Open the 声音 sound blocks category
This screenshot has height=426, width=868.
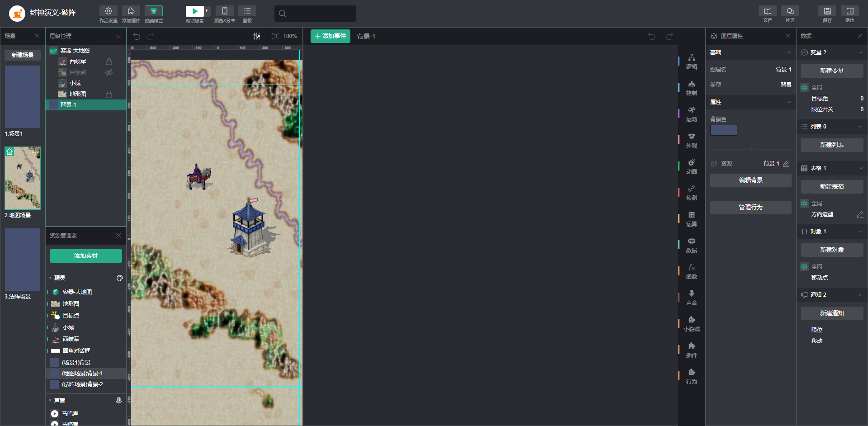click(692, 298)
